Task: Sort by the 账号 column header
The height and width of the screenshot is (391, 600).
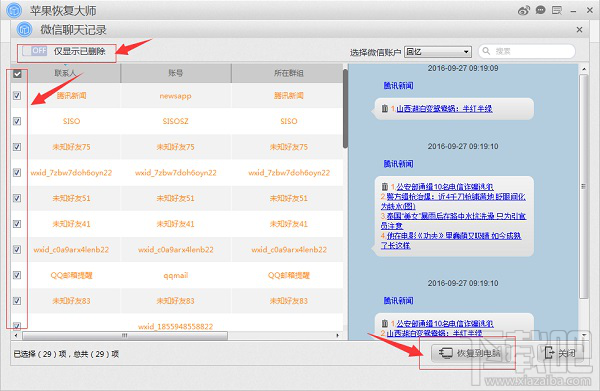Action: pyautogui.click(x=176, y=73)
